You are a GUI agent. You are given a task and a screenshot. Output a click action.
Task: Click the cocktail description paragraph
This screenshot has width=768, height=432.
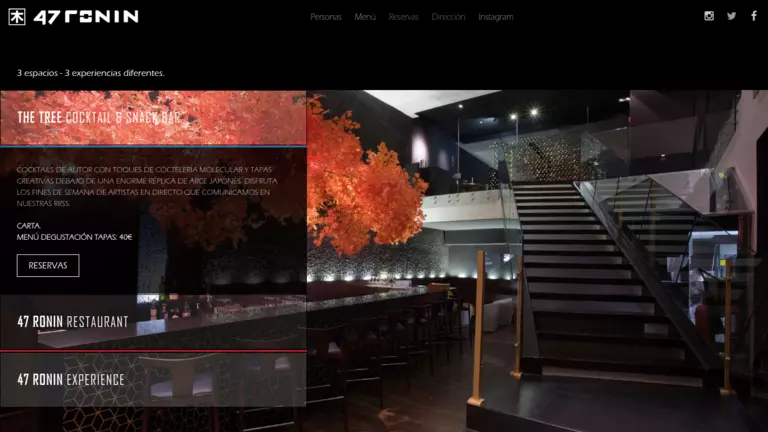click(147, 186)
